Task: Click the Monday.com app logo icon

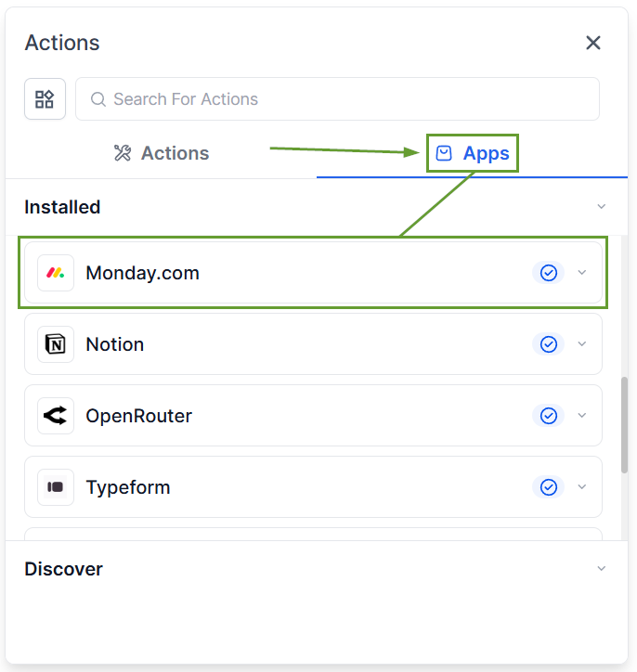Action: click(x=56, y=273)
